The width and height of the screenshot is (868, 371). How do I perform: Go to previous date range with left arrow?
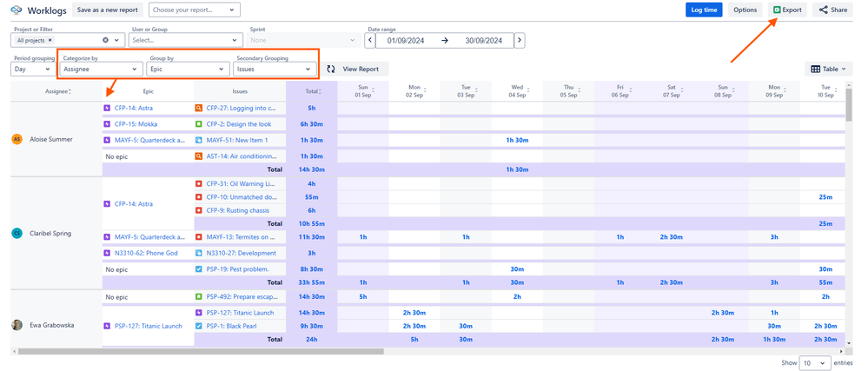click(370, 40)
